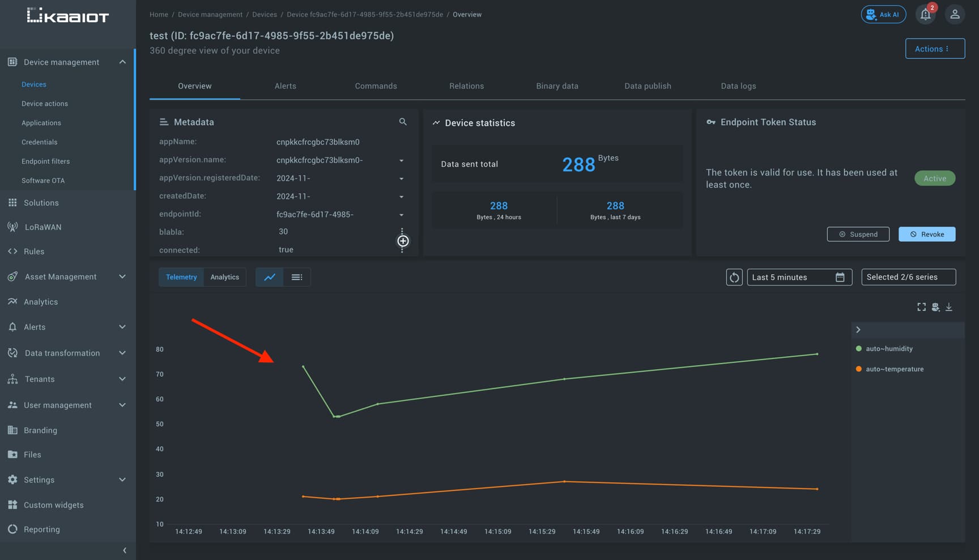Open the user account menu
Image resolution: width=979 pixels, height=560 pixels.
pos(955,14)
